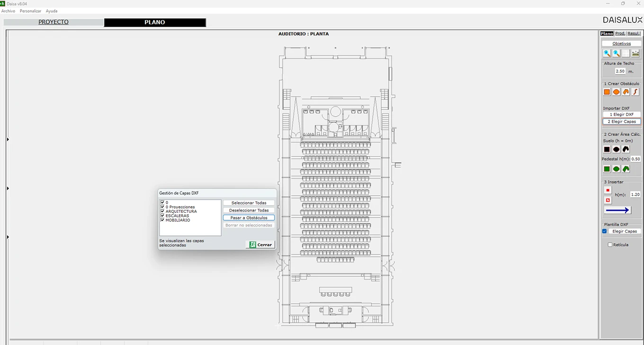Click the Altura de Techo input field
644x345 pixels.
tap(620, 71)
